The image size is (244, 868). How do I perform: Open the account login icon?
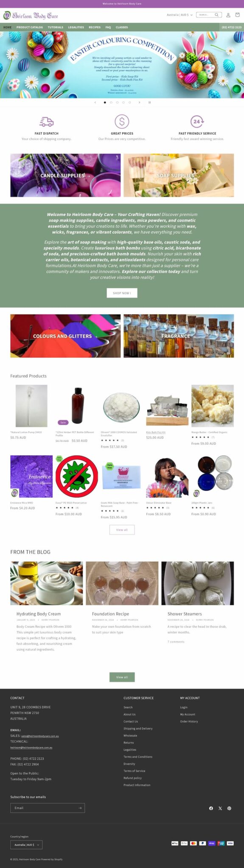[228, 15]
